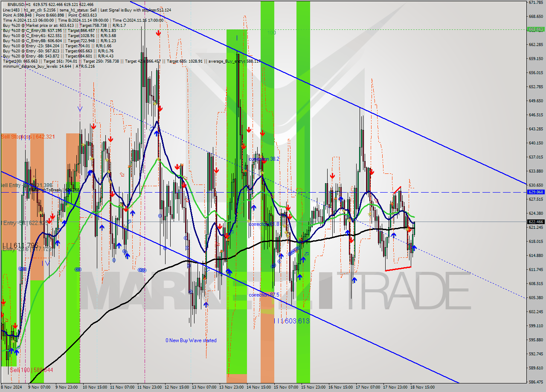
Task: Click the 649.650 price axis value
Action: pyautogui.click(x=536, y=101)
